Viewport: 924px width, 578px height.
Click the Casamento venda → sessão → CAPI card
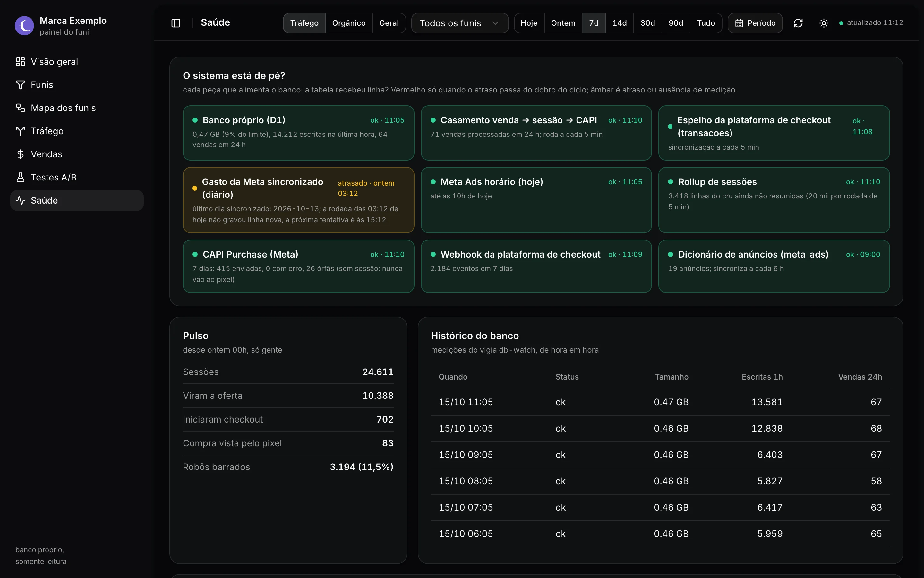pos(536,133)
